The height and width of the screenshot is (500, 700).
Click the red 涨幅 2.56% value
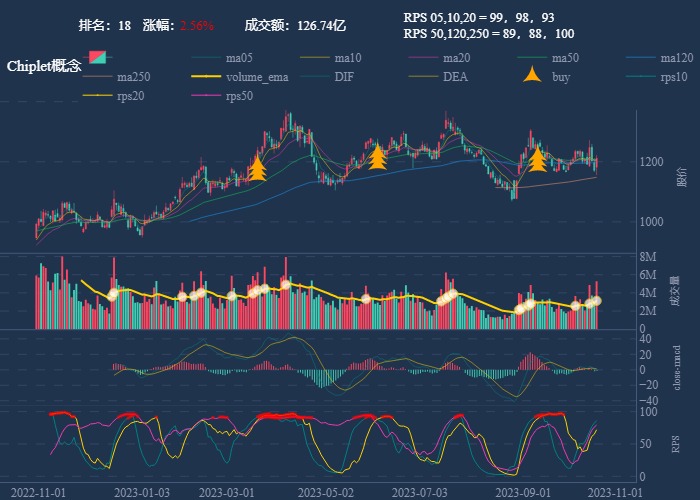pos(197,25)
